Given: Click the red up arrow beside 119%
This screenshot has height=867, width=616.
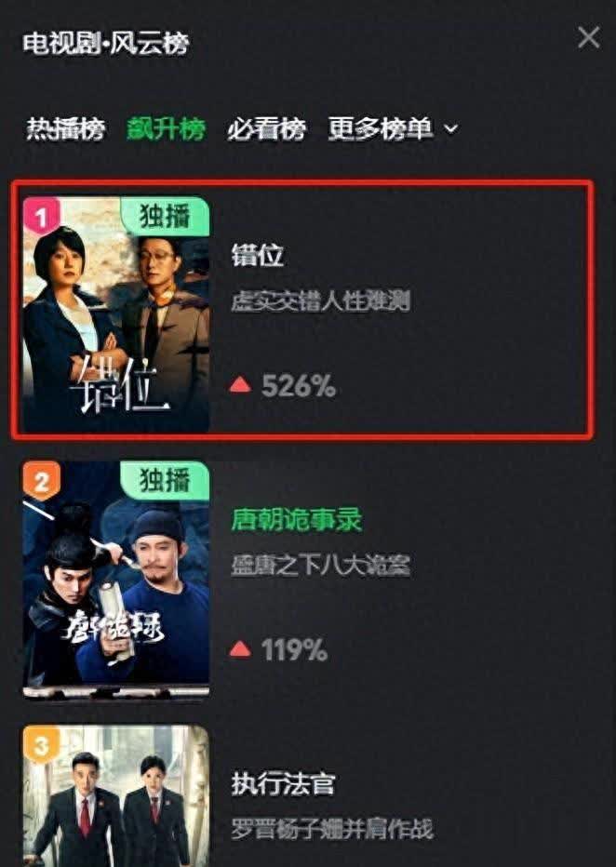Looking at the screenshot, I should tap(240, 649).
